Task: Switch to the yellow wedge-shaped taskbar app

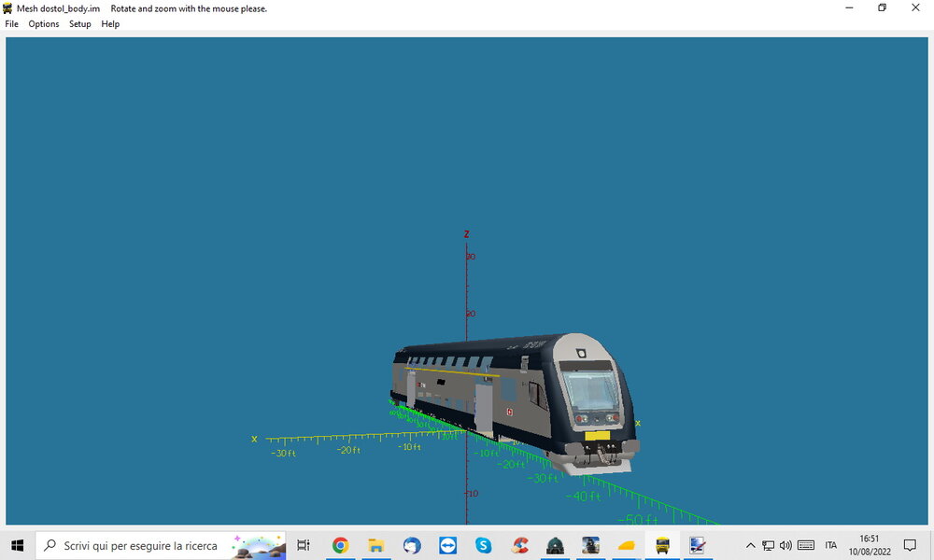Action: point(627,545)
